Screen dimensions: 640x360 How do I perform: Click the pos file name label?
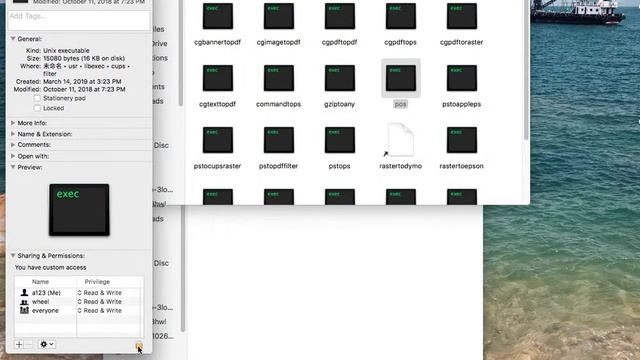(400, 104)
